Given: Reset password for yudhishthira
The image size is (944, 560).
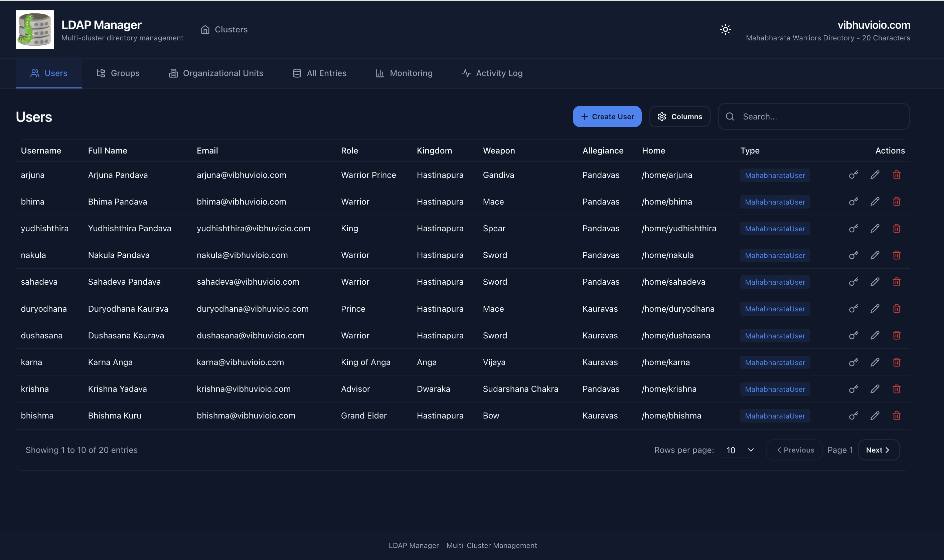Looking at the screenshot, I should [853, 228].
